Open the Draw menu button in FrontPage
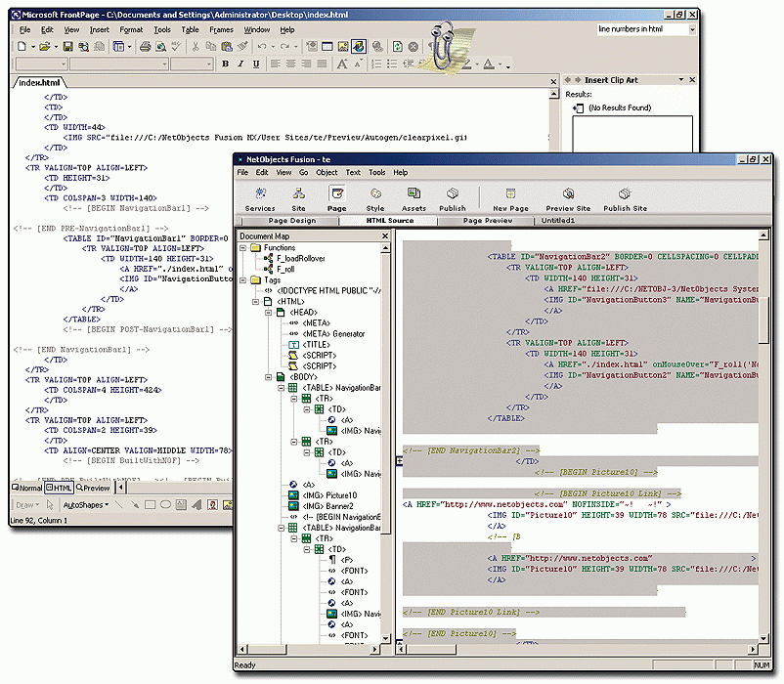 (x=27, y=505)
